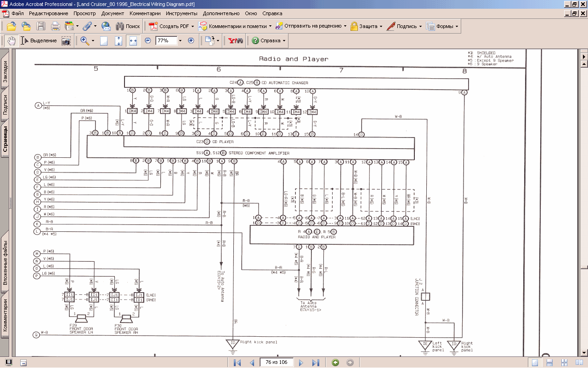Click the Organizer icon
Screen dimensions: 588x368
click(x=71, y=26)
